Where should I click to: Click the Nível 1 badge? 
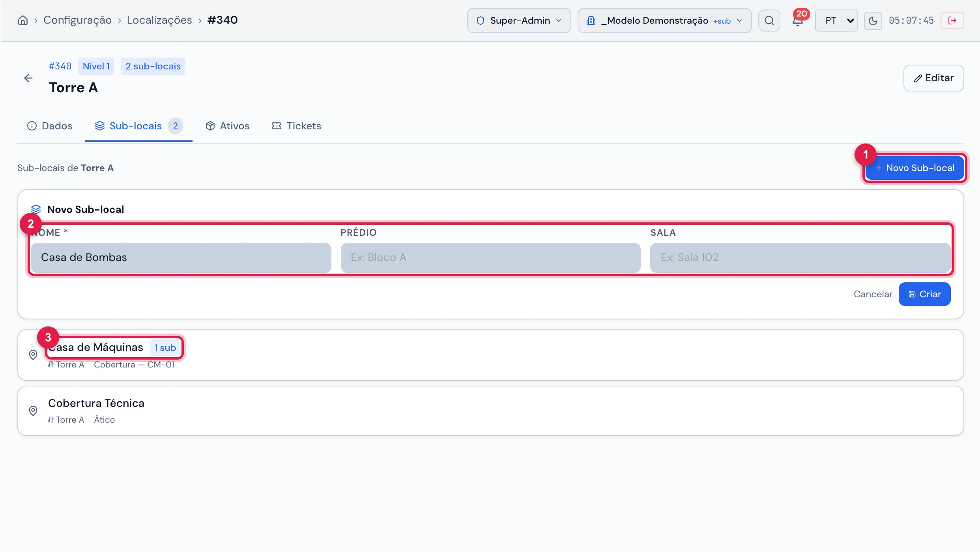(x=96, y=66)
